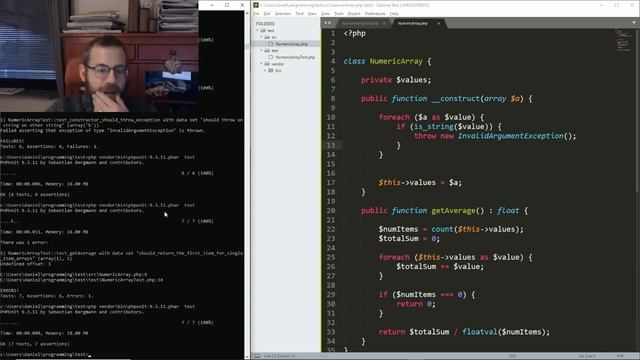Open the File menu in Sublime Text
640x360 pixels.
(256, 13)
